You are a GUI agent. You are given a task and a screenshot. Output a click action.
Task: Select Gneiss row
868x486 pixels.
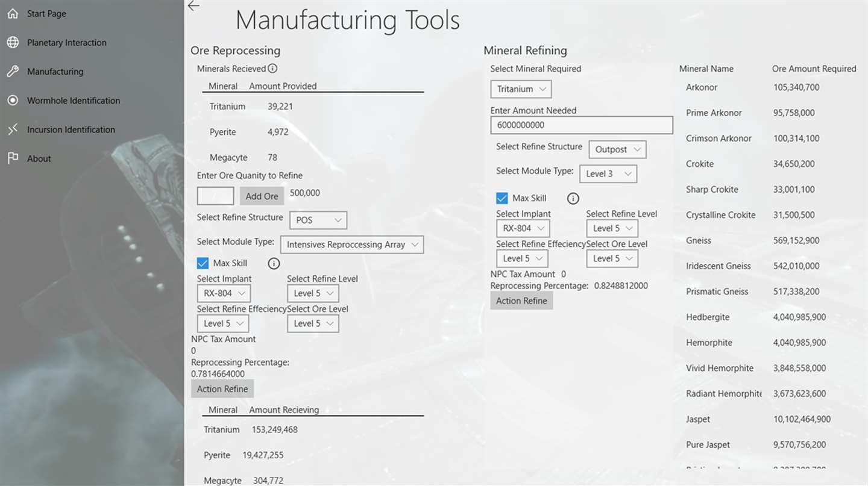coord(772,240)
